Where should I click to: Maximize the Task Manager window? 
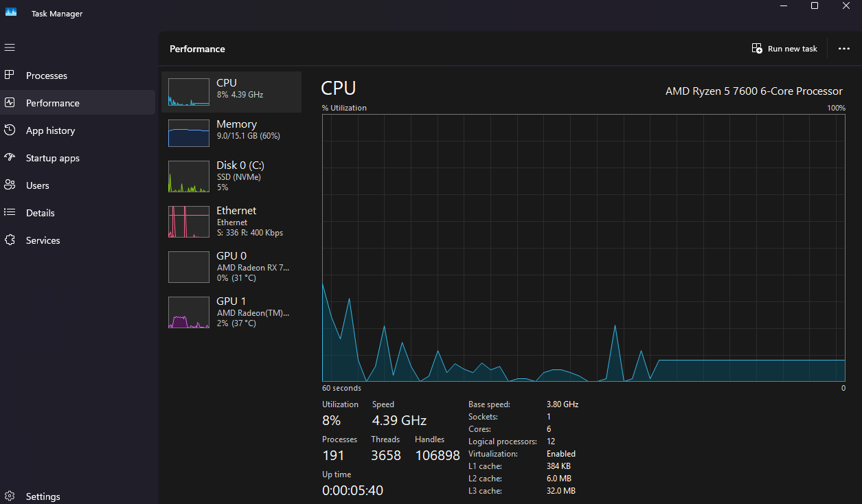coord(815,5)
